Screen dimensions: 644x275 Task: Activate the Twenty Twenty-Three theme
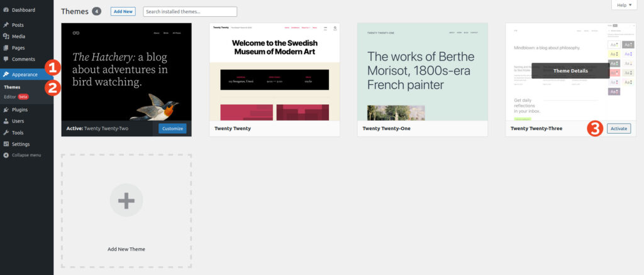coord(619,129)
